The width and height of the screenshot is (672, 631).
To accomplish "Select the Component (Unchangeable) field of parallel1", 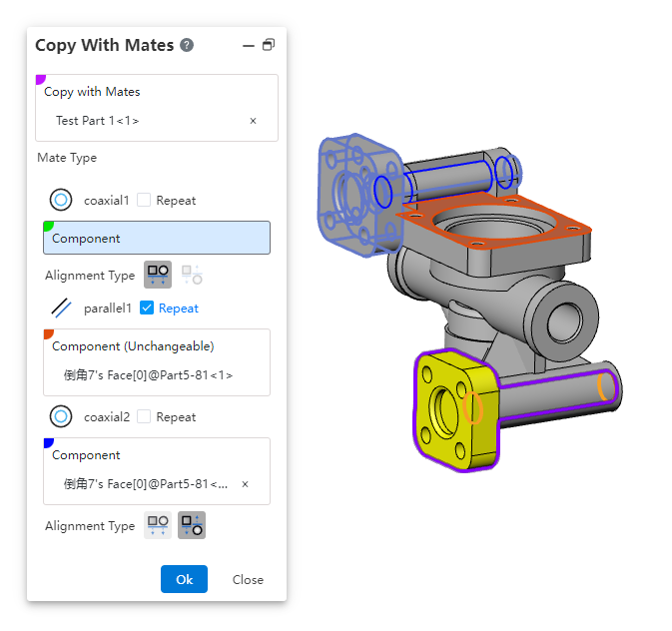I will tap(157, 362).
